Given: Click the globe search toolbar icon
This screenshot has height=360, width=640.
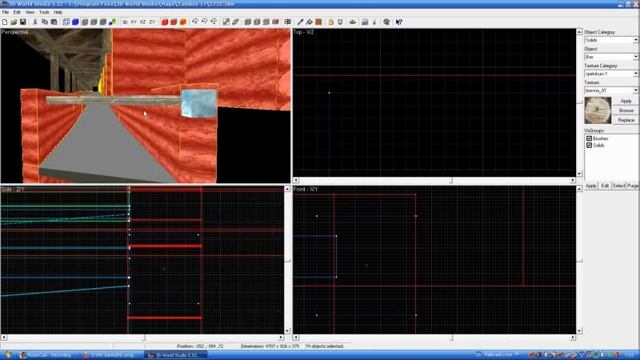Looking at the screenshot, I should tap(386, 22).
